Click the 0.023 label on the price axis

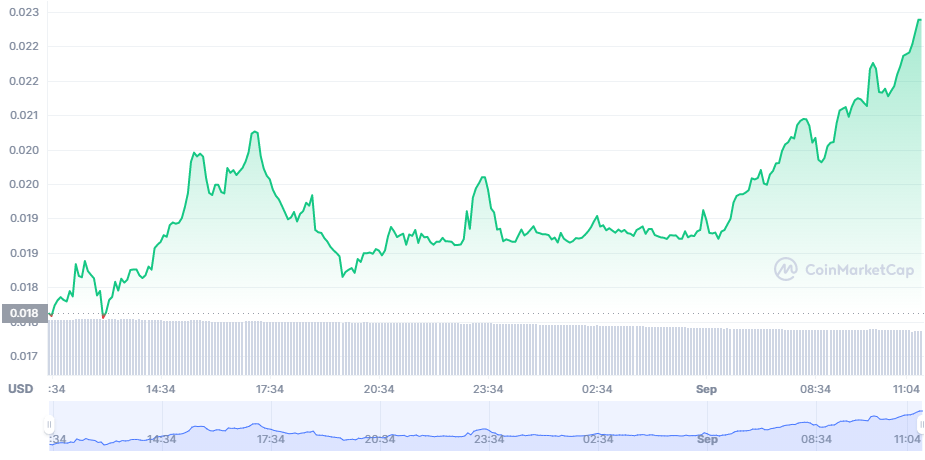(x=24, y=12)
